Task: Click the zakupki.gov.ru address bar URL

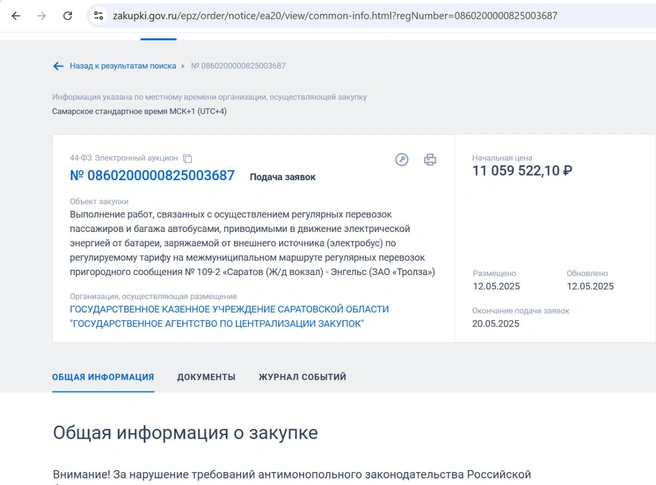Action: coord(335,16)
